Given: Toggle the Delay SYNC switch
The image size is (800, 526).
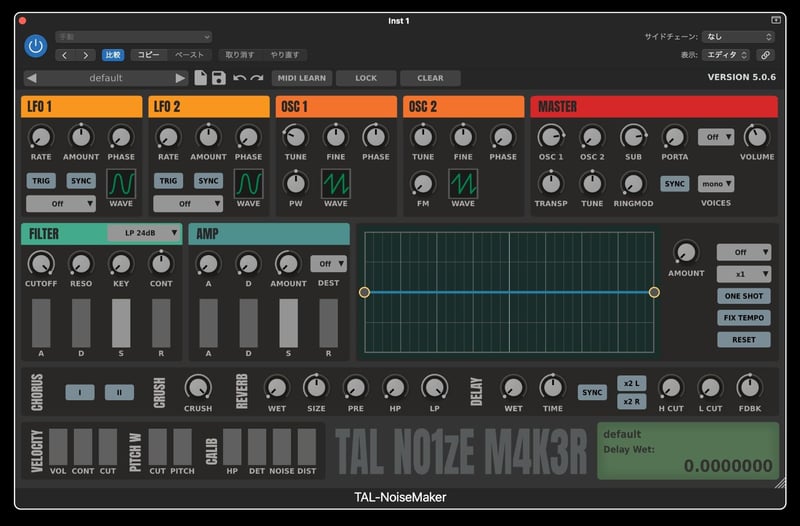Looking at the screenshot, I should (592, 392).
